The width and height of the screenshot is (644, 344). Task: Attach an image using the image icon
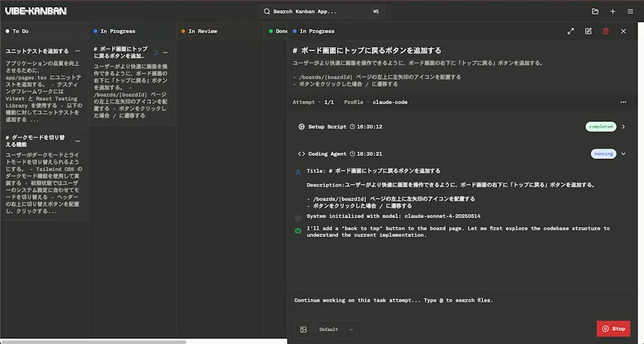point(304,330)
